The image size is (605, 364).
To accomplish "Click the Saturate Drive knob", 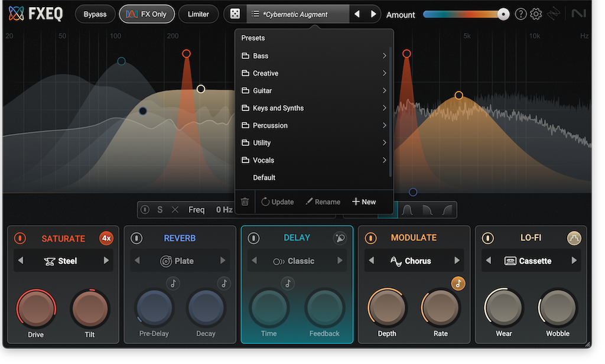I will (36, 308).
